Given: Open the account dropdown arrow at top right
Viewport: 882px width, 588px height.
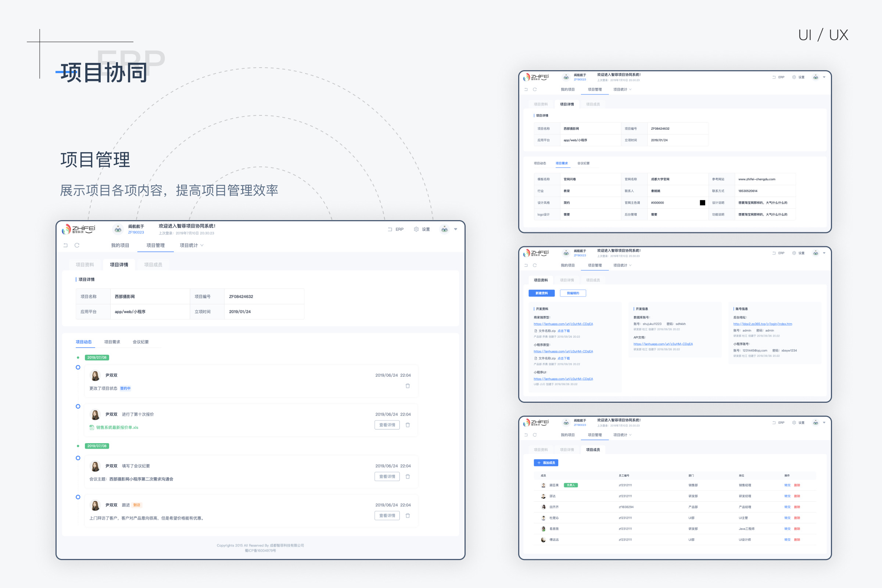Looking at the screenshot, I should [456, 229].
